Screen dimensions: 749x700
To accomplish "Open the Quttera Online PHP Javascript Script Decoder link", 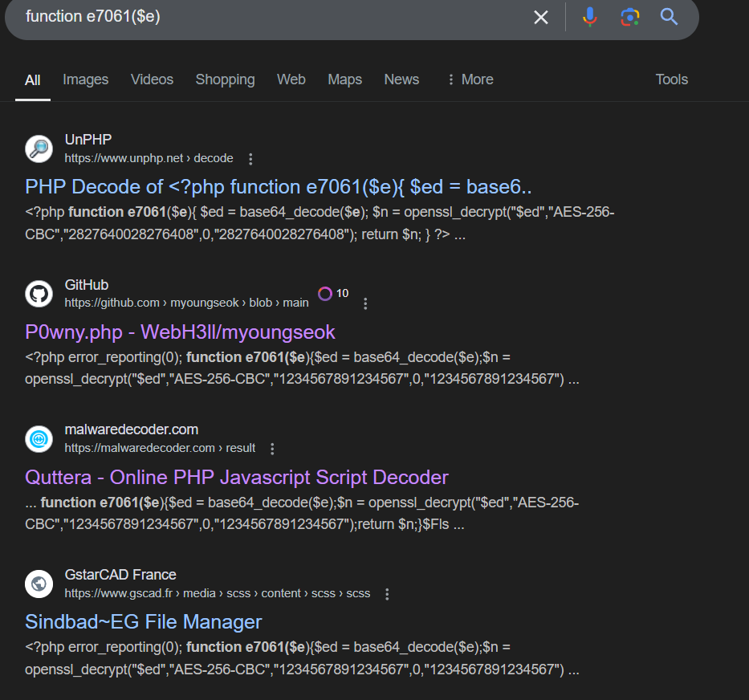I will point(237,478).
